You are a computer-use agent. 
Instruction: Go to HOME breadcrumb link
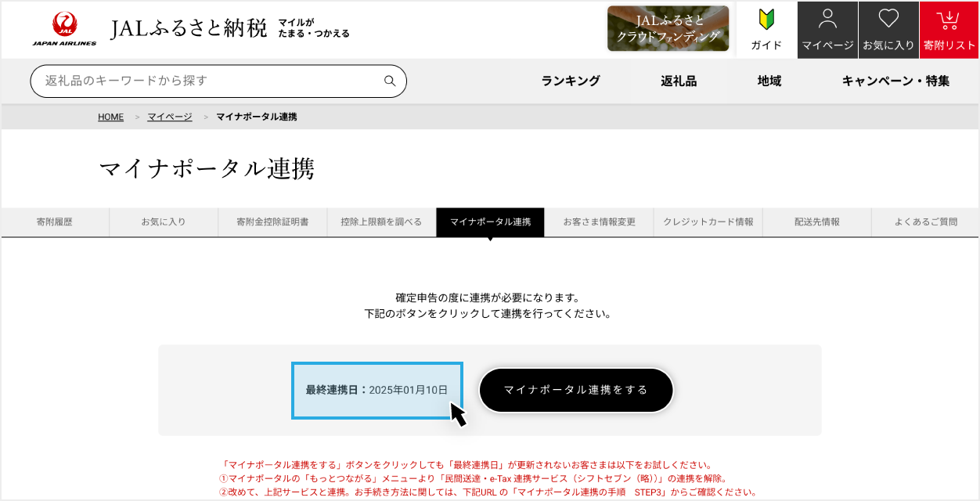click(110, 117)
